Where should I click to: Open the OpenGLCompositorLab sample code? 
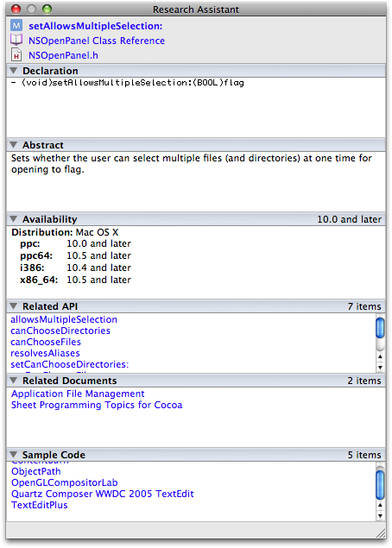pos(65,482)
